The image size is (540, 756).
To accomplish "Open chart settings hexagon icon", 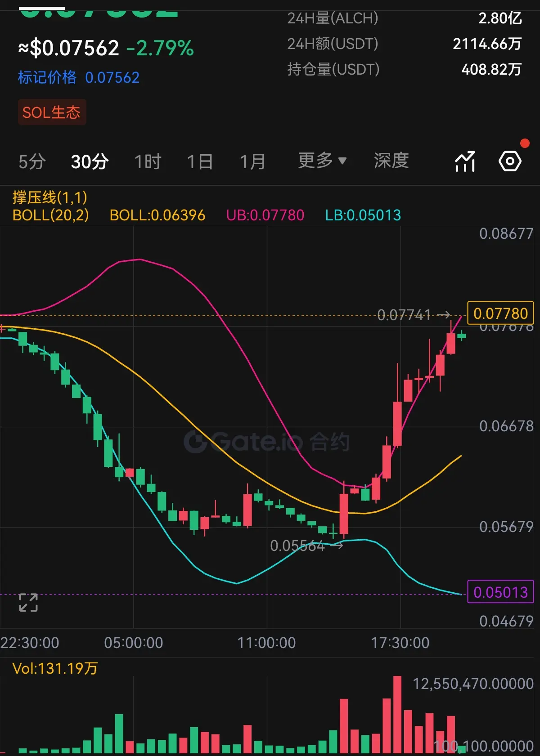I will [x=510, y=161].
